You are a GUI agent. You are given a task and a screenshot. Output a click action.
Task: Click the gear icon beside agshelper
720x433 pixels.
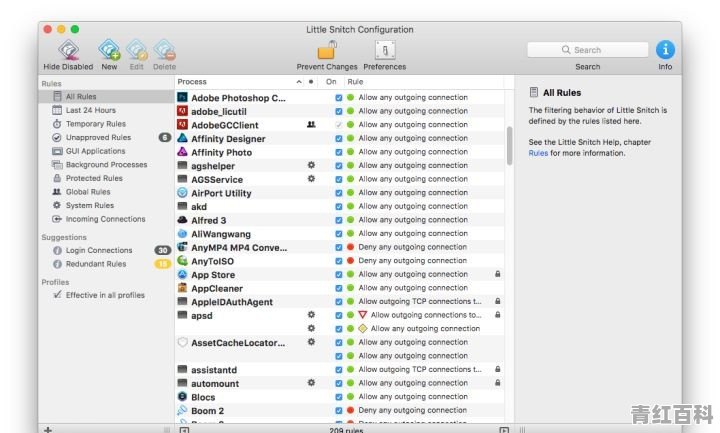(x=311, y=165)
